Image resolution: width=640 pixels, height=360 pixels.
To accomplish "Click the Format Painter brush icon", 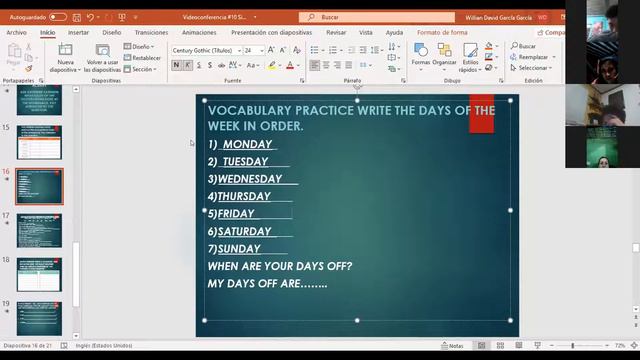I will click(x=29, y=68).
